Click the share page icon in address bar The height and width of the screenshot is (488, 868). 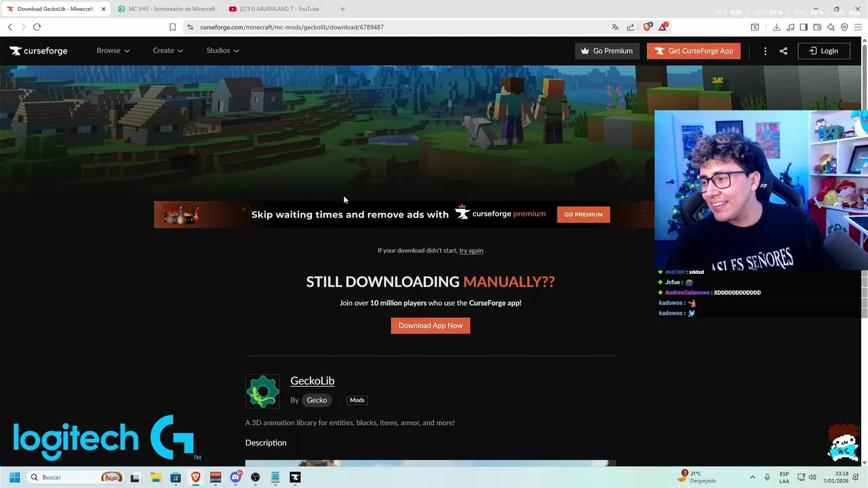click(631, 27)
